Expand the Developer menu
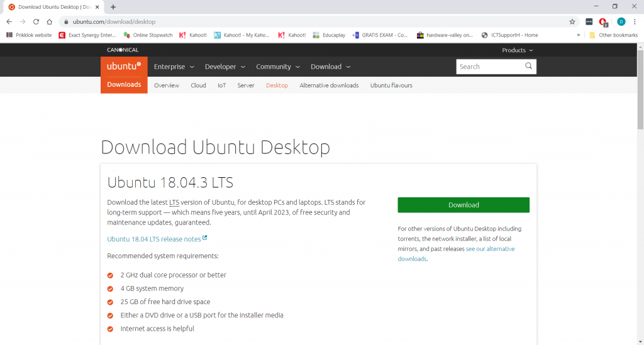This screenshot has height=345, width=644. tap(225, 67)
